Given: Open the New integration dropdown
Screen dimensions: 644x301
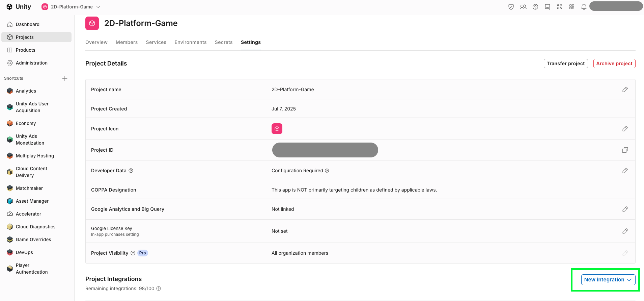Looking at the screenshot, I should (x=608, y=280).
